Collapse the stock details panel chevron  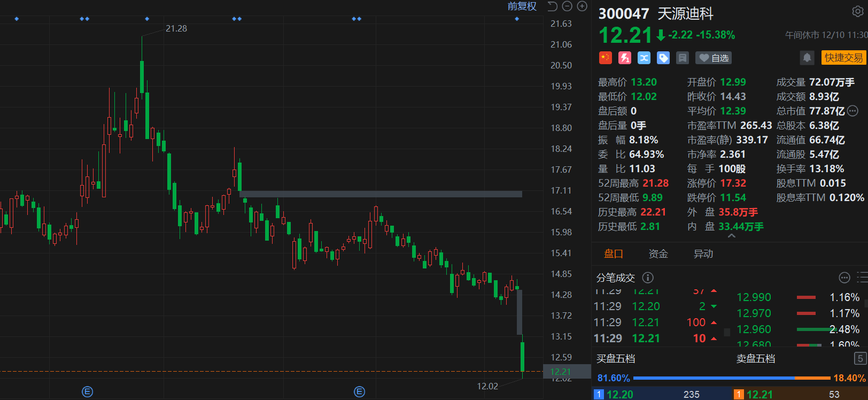[x=732, y=236]
